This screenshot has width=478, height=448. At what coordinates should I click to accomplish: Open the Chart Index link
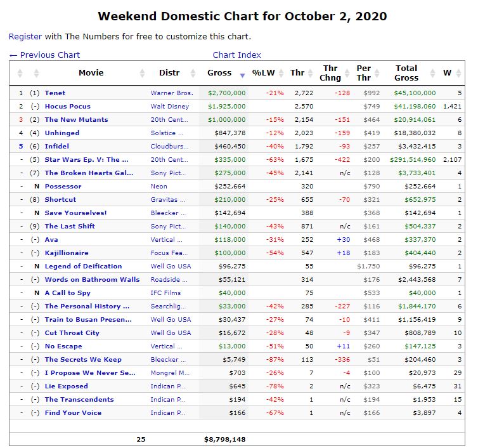tap(236, 55)
